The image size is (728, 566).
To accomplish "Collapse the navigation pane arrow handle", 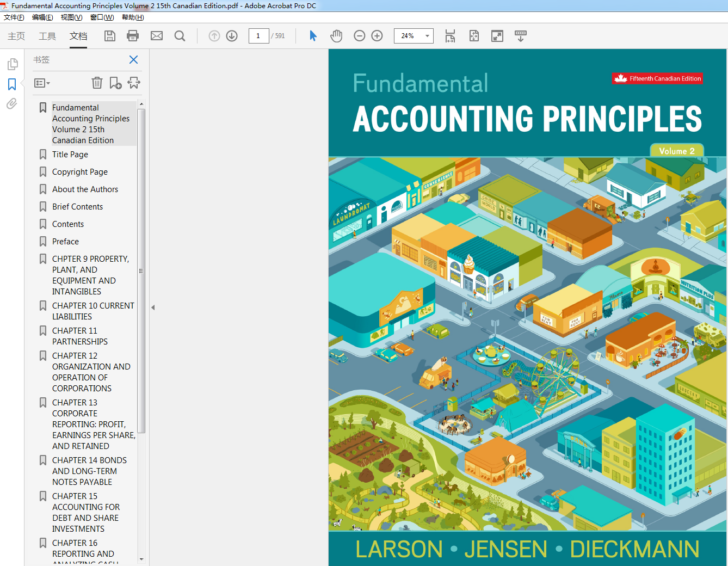I will pos(153,307).
